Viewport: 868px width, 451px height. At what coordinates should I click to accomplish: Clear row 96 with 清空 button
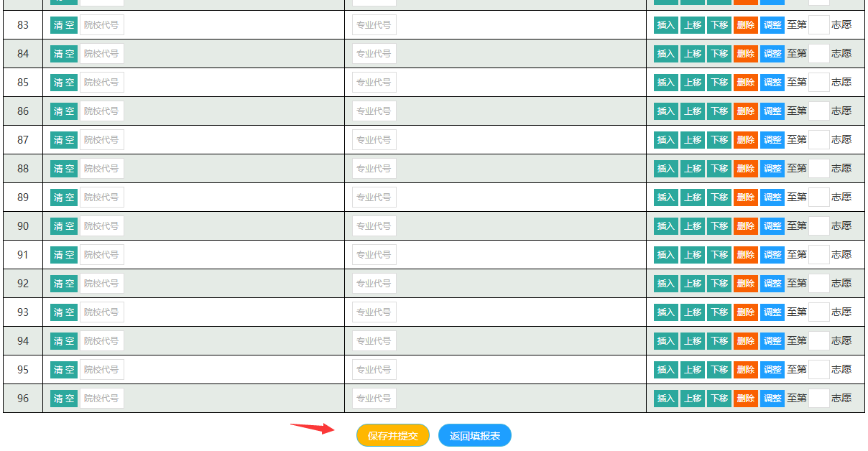(64, 399)
